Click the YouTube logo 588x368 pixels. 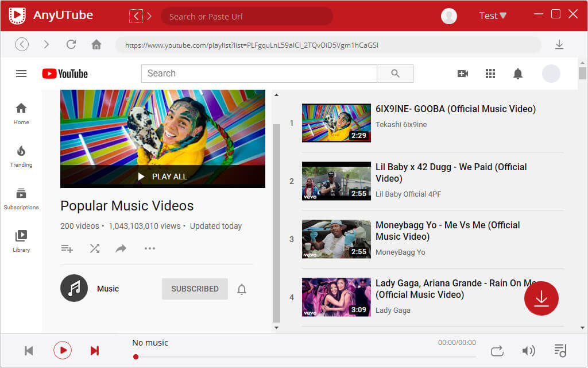(x=65, y=74)
